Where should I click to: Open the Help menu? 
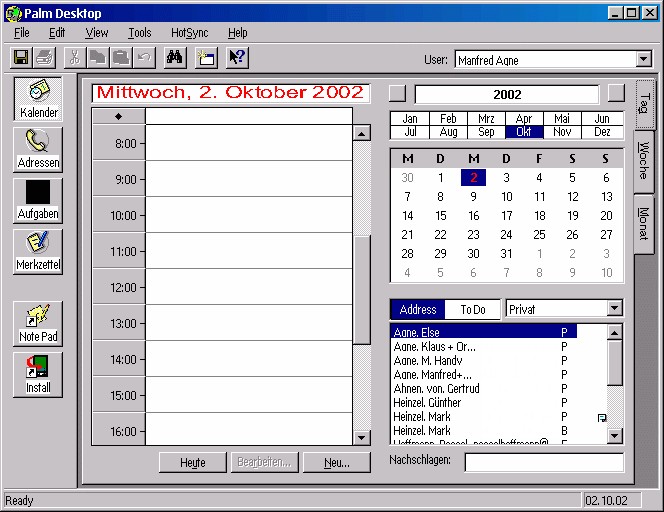[x=238, y=33]
